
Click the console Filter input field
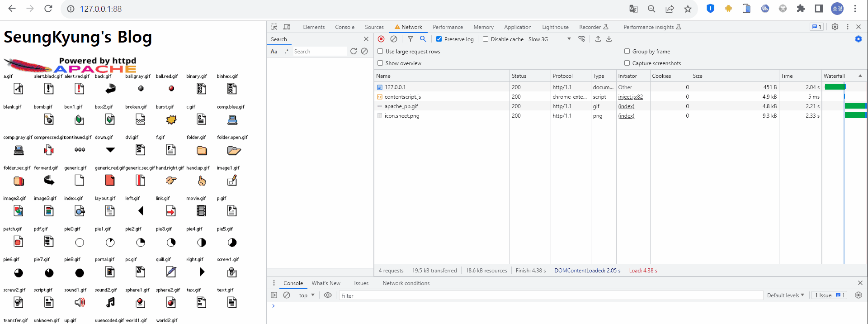coord(551,295)
